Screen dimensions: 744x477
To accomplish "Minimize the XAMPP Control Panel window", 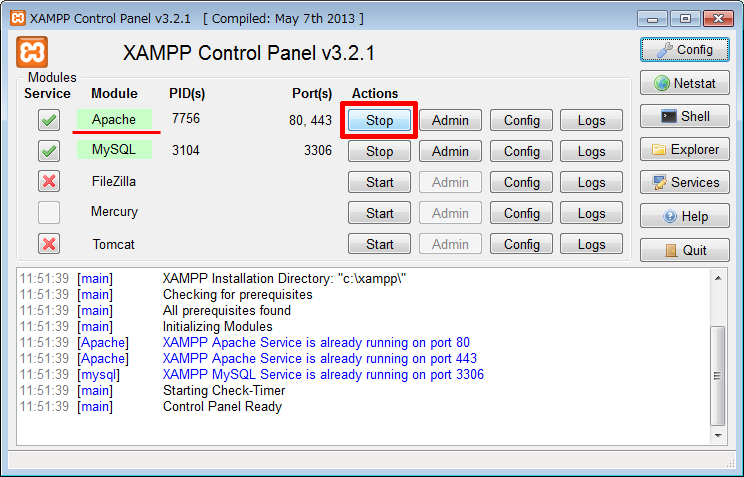I will 653,19.
